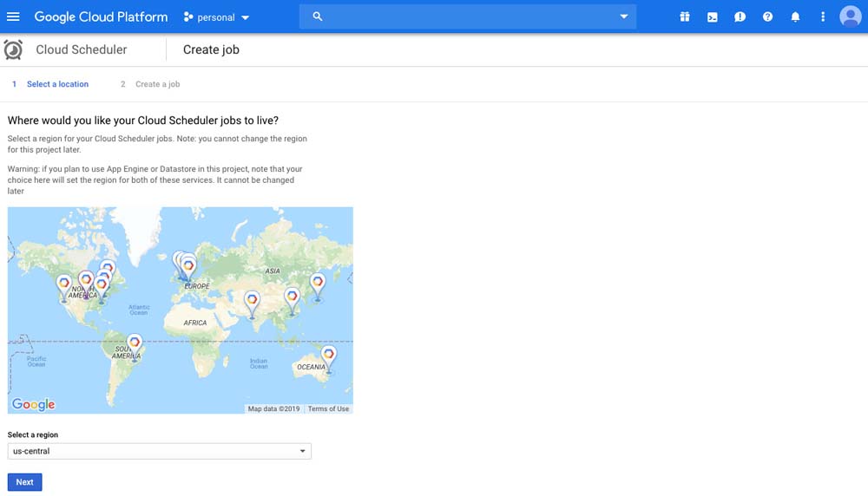The image size is (868, 496).
Task: Click the gift icon in top bar
Action: 685,16
